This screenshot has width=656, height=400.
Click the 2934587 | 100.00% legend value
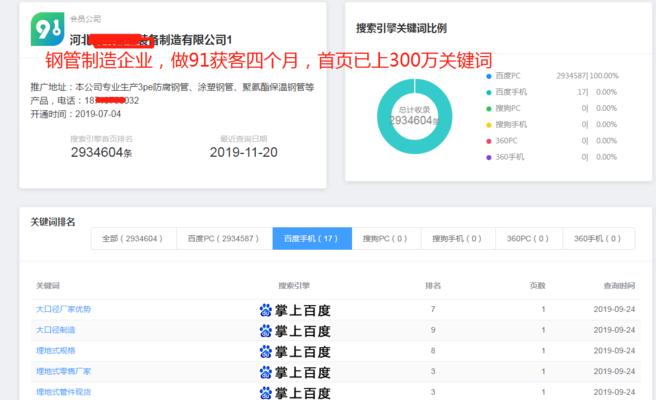pos(587,76)
